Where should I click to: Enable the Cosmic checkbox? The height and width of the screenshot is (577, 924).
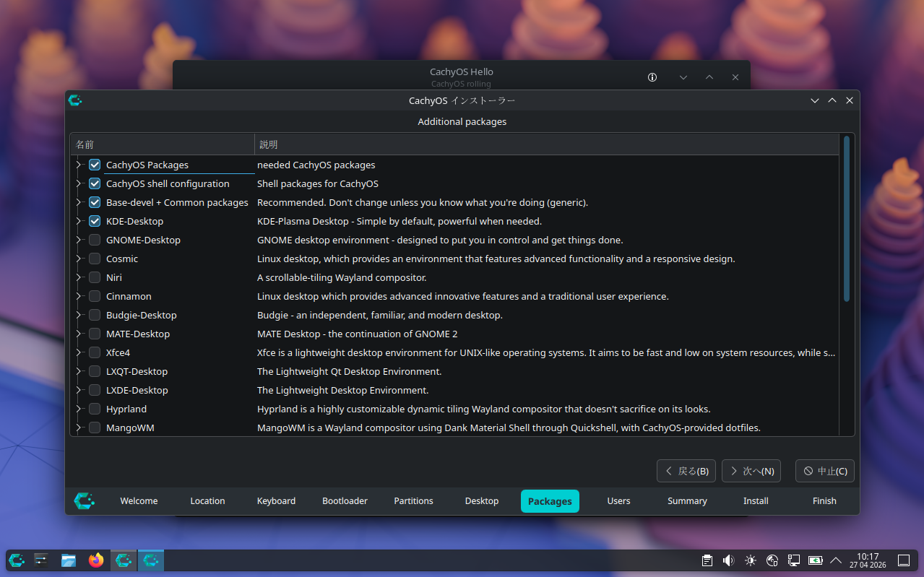(x=95, y=259)
